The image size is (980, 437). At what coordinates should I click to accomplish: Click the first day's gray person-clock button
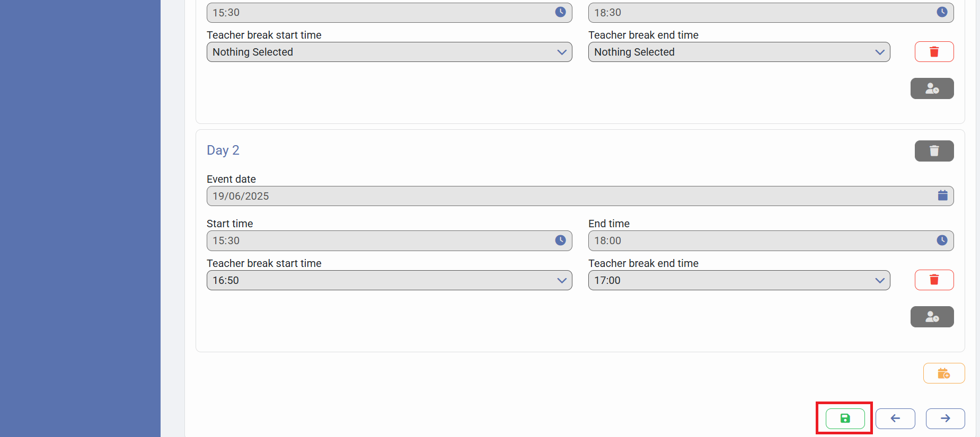point(932,88)
